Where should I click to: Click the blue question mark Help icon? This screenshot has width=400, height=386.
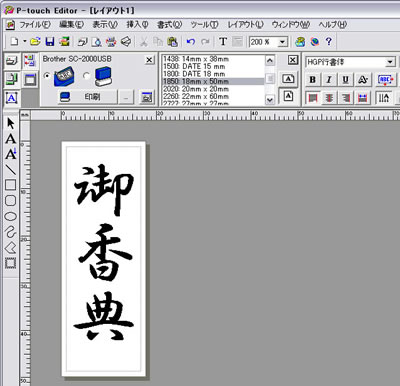click(329, 42)
